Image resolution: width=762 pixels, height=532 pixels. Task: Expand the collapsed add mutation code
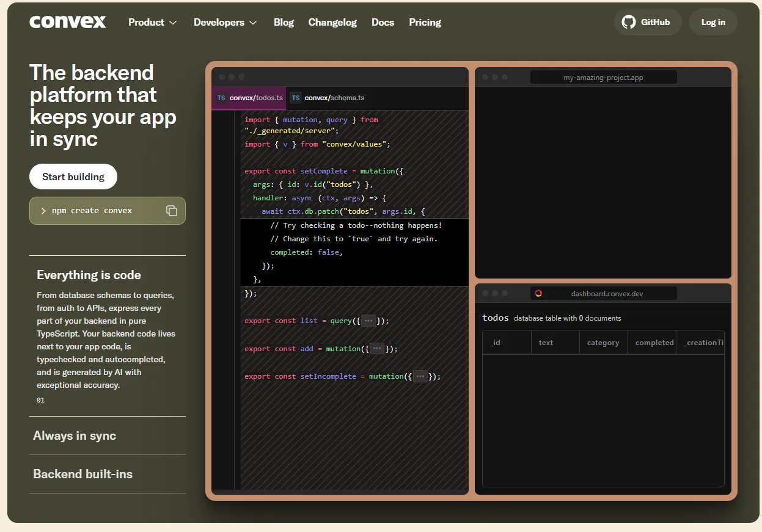coord(376,348)
